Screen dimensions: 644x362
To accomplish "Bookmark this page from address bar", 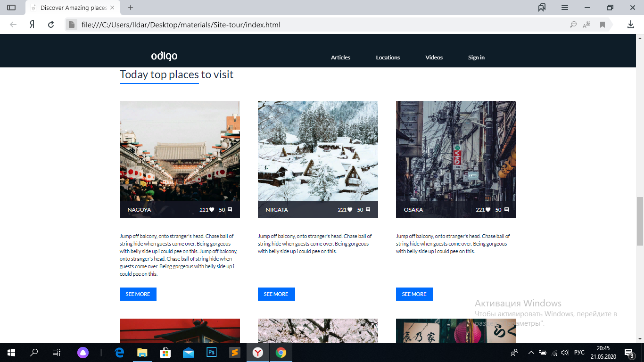I will (603, 25).
